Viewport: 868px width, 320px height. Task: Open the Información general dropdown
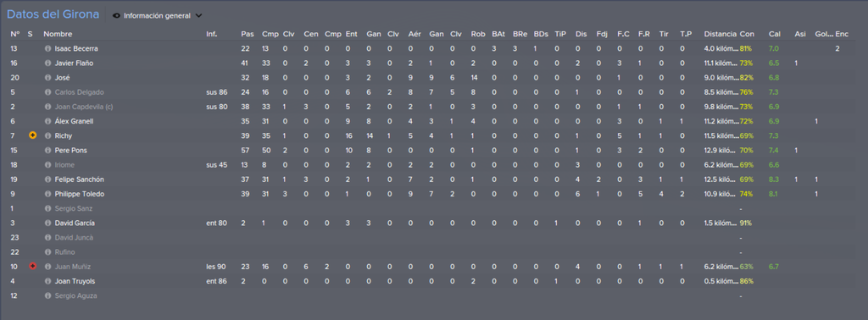point(157,16)
